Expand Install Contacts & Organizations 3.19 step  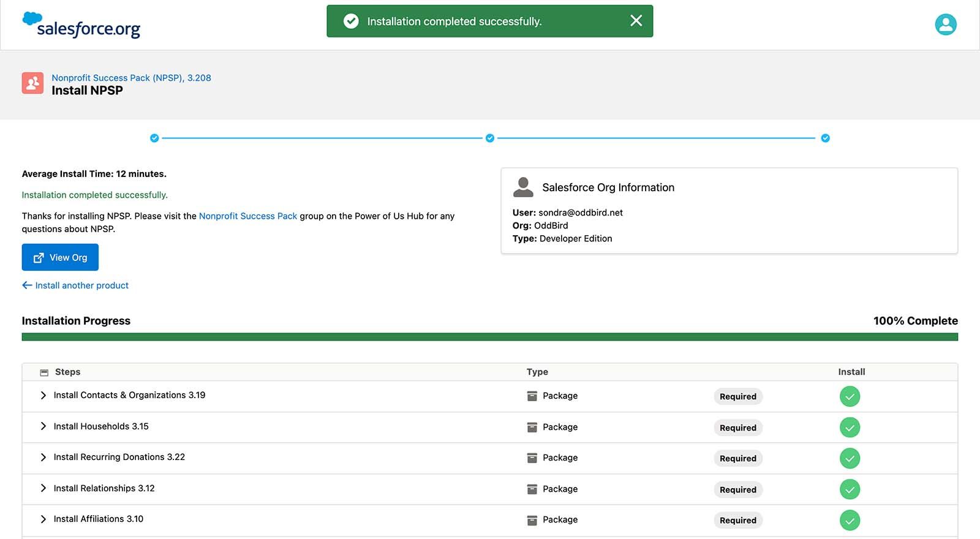pos(43,396)
